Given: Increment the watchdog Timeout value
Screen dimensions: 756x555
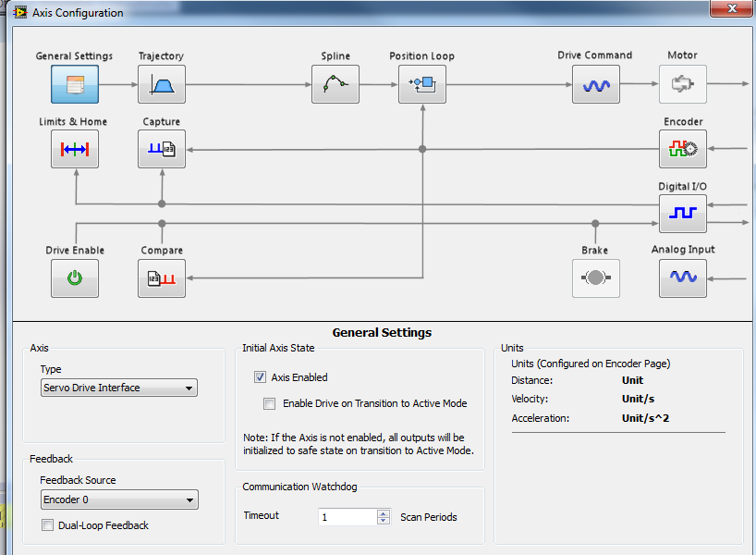Looking at the screenshot, I should coord(384,512).
